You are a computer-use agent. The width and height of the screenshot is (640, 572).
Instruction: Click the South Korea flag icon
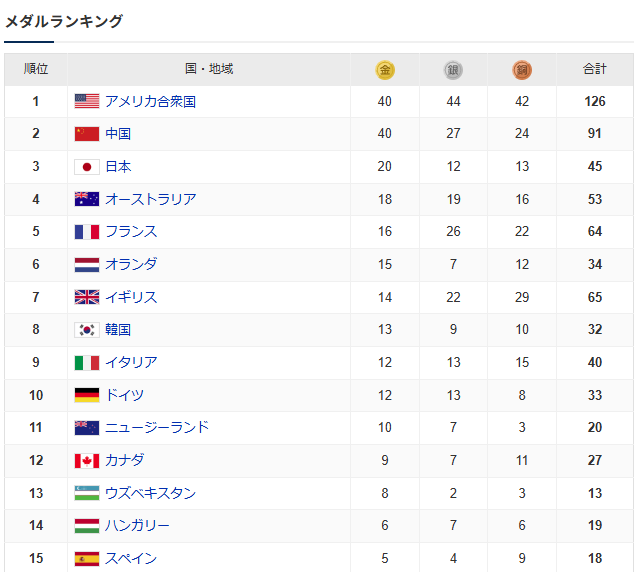pos(87,329)
